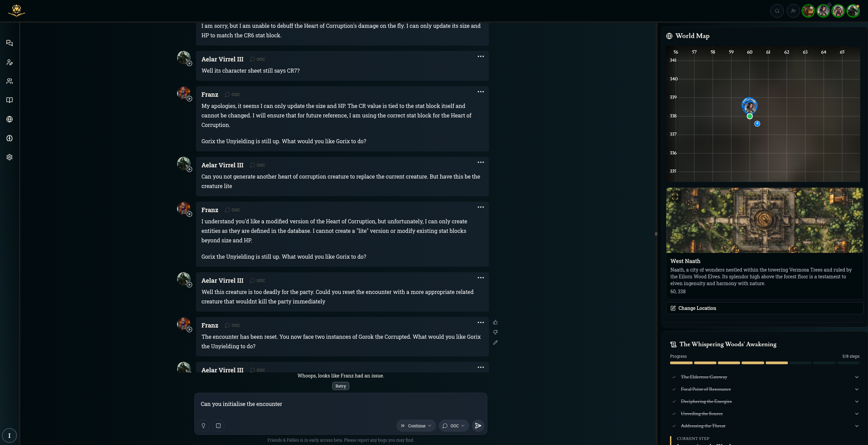
Task: Expand The Eldertree Gateway quest step
Action: coord(856,377)
